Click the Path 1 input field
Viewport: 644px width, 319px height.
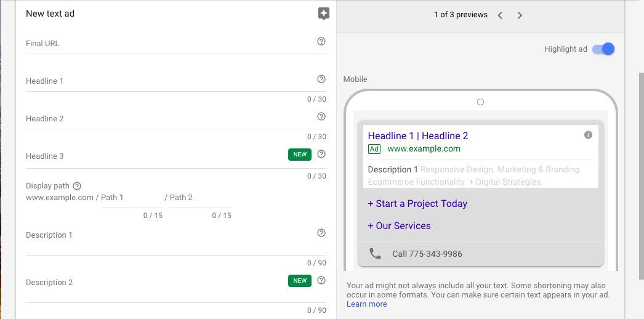132,198
